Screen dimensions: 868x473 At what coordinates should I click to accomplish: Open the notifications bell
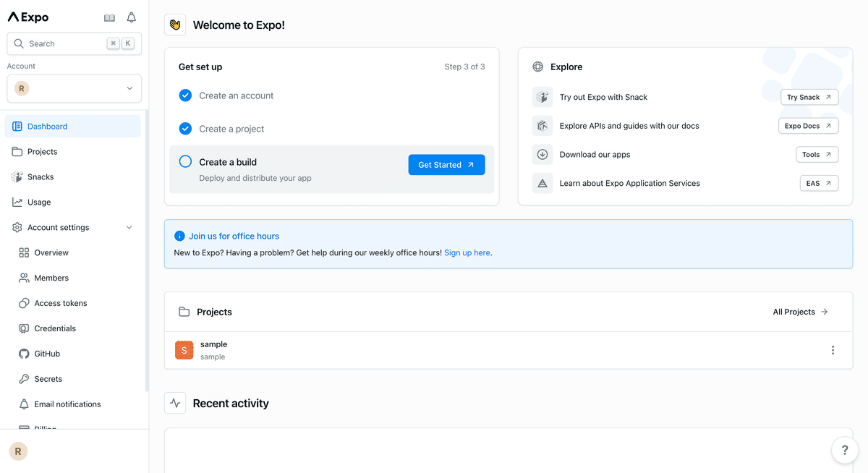(x=131, y=17)
